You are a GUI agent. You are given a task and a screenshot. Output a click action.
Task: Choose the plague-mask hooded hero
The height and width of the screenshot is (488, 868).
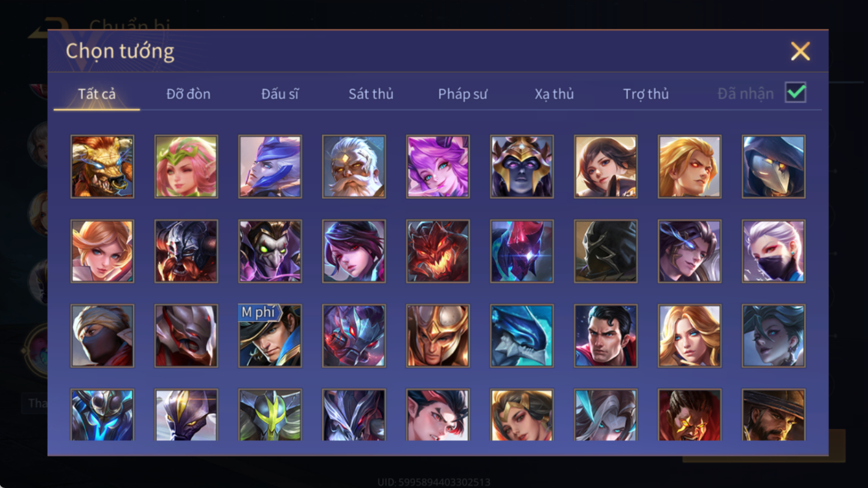[774, 167]
